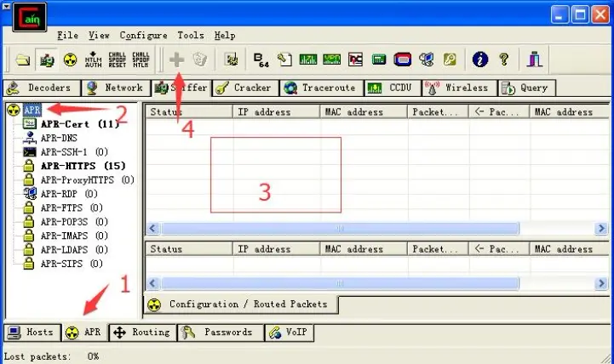Viewport: 614px width, 364px height.
Task: Open the Hosts bottom tab
Action: (x=32, y=333)
